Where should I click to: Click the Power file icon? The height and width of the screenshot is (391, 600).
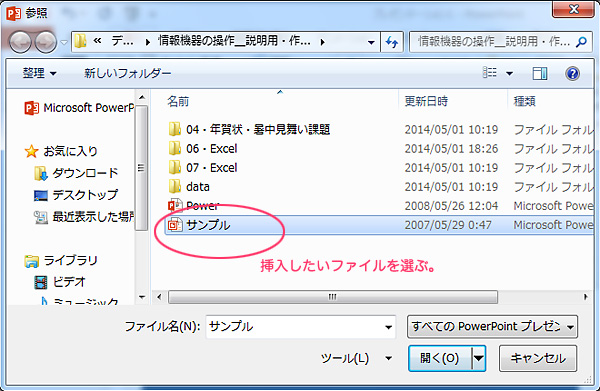175,206
